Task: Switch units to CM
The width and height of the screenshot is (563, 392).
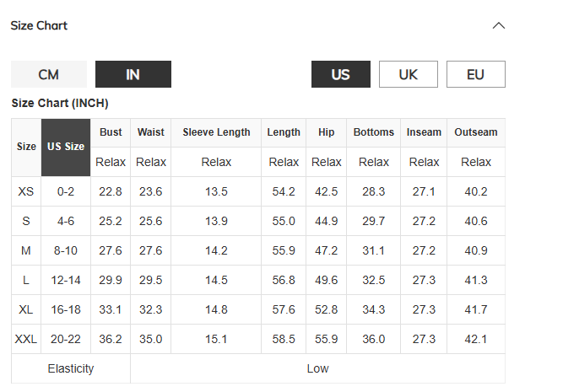Action: 49,74
